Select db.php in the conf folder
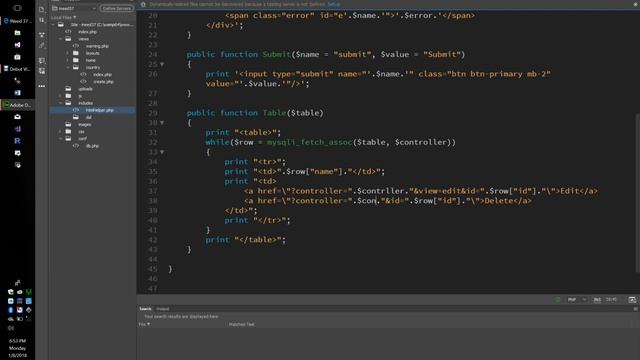 [x=92, y=146]
